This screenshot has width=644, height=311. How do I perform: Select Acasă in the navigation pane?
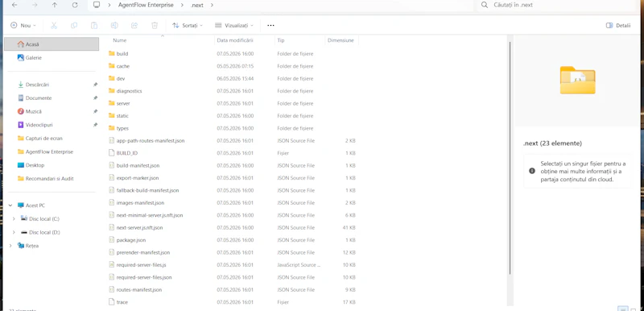tap(52, 44)
